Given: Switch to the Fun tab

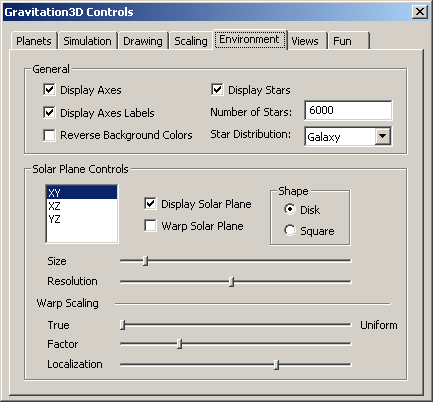Looking at the screenshot, I should click(348, 41).
